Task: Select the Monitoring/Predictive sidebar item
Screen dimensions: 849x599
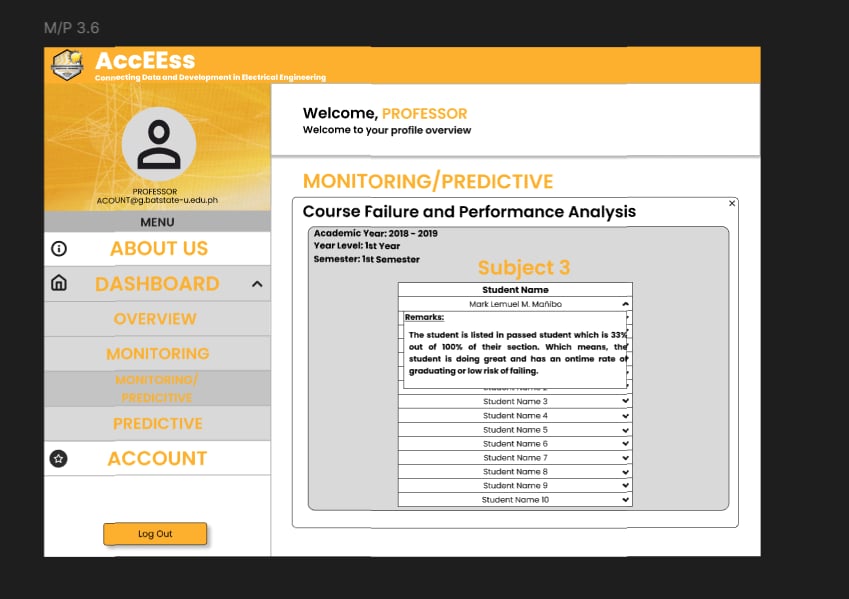Action: [x=157, y=388]
